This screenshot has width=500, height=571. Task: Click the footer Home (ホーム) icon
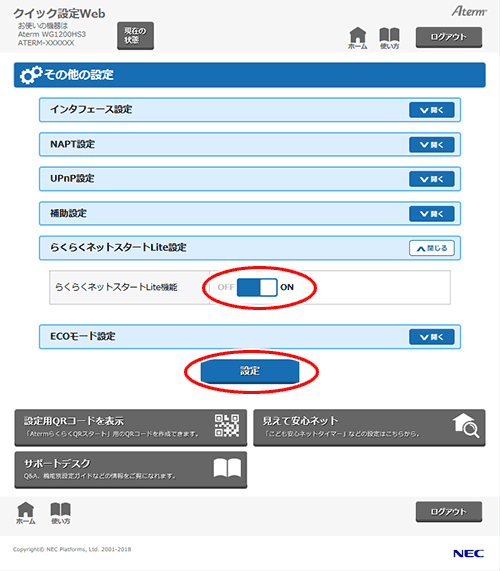click(x=25, y=513)
